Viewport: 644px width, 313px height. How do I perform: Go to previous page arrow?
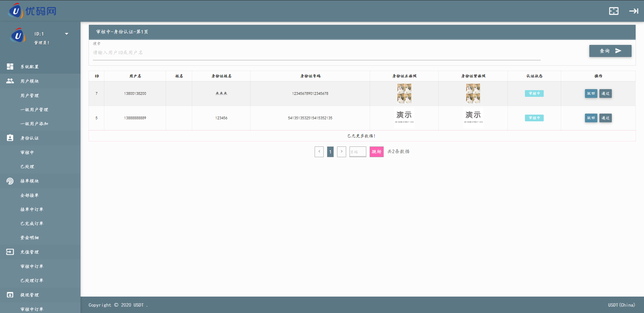tap(319, 151)
